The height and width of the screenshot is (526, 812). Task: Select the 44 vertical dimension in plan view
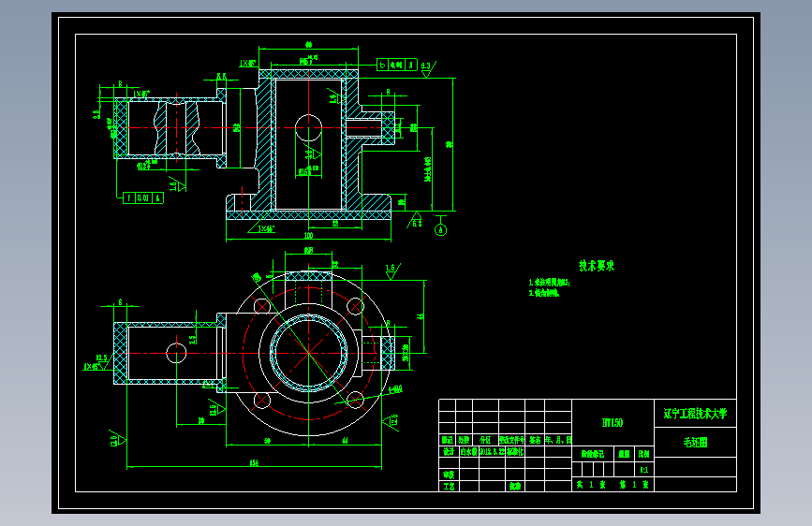coord(420,316)
